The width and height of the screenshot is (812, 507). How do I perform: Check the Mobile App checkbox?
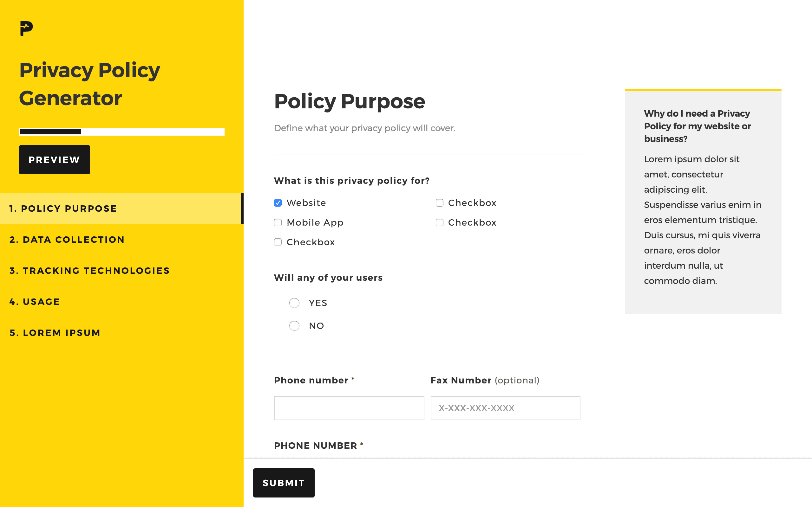[x=278, y=223]
